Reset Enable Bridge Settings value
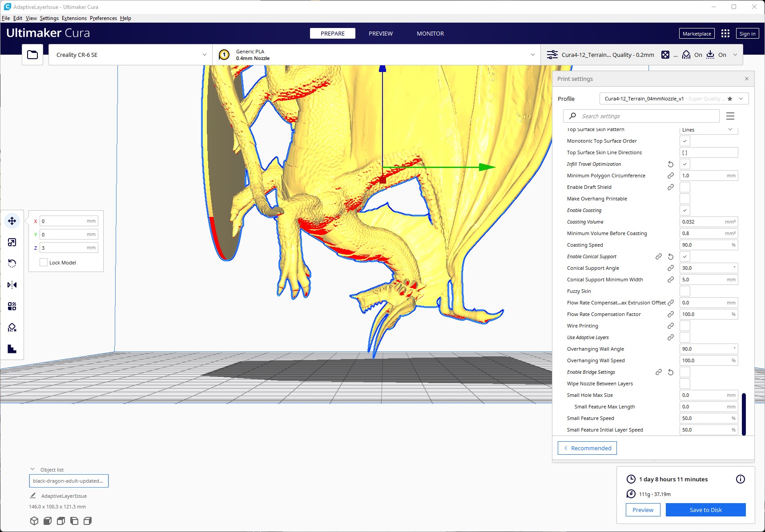Screen dimensions: 765x532 point(671,372)
